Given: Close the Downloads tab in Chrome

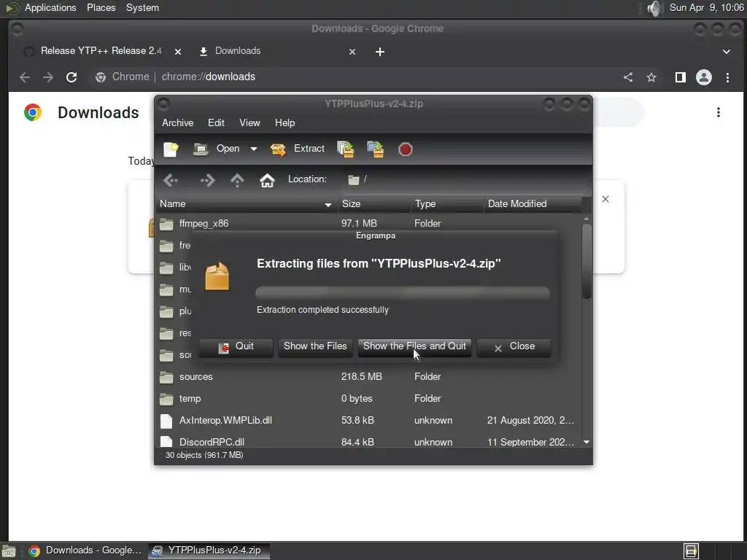Looking at the screenshot, I should point(352,52).
